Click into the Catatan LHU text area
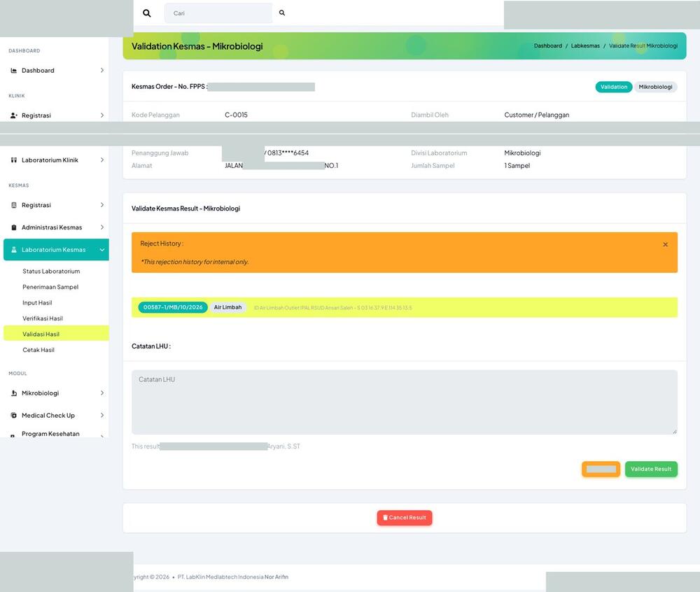This screenshot has width=700, height=592. coord(405,402)
